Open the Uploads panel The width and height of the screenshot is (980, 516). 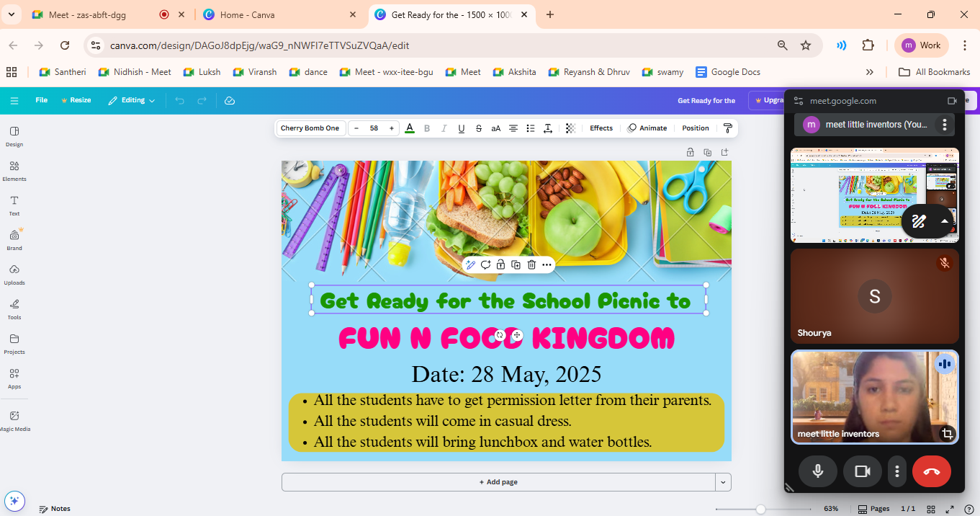tap(14, 274)
